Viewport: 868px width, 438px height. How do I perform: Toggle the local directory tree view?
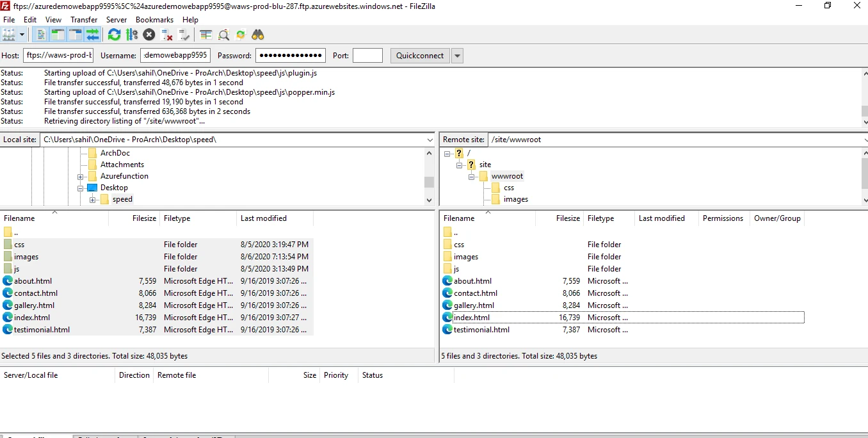click(57, 35)
